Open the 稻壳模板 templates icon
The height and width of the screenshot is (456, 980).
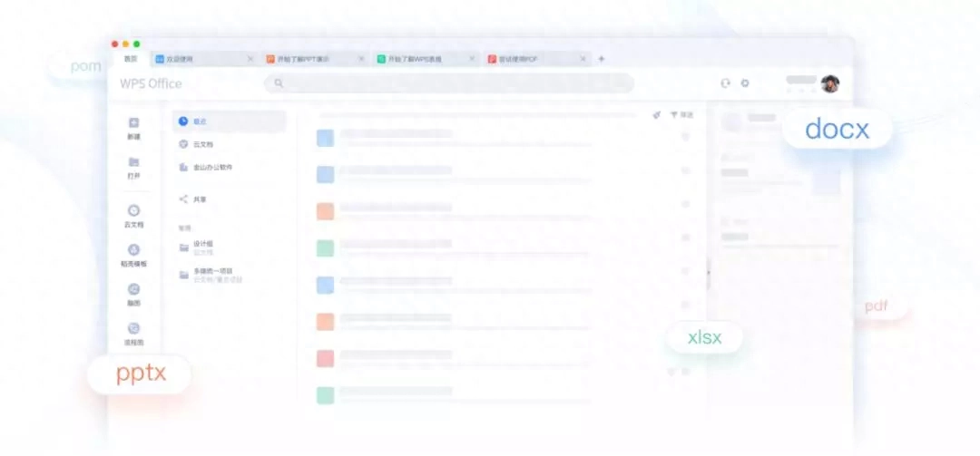pyautogui.click(x=133, y=250)
